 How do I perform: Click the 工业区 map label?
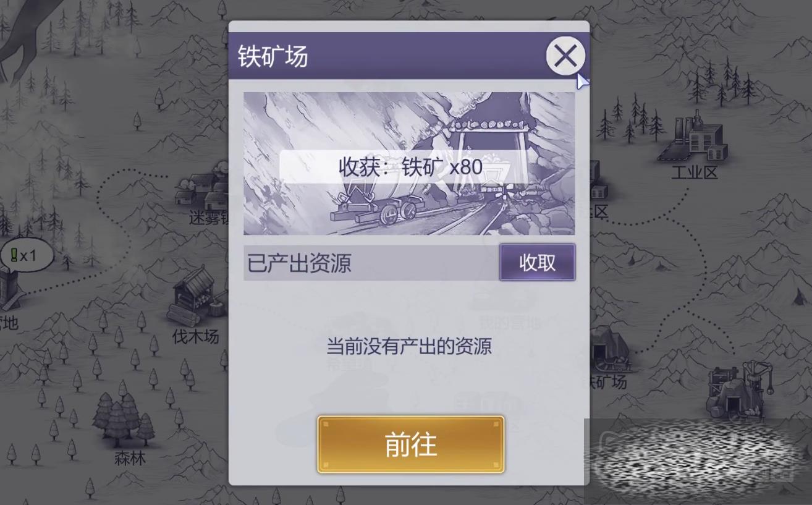(x=695, y=173)
